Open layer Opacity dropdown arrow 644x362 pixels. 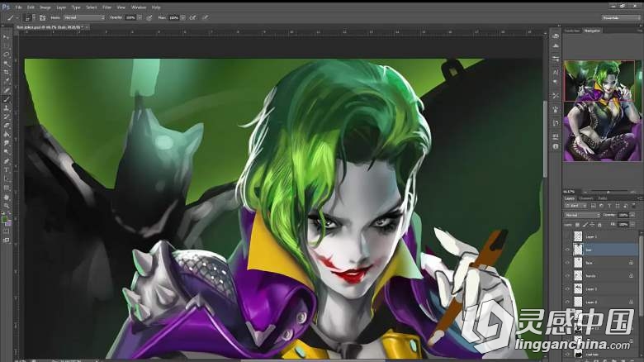(x=632, y=215)
